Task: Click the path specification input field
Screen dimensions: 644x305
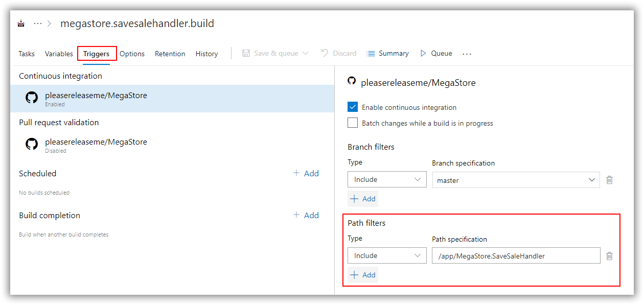Action: click(516, 255)
